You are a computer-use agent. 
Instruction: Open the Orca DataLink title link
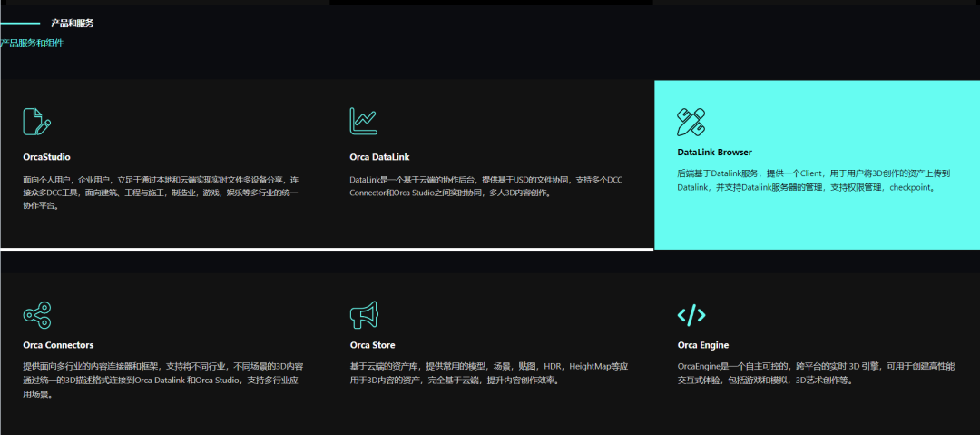click(x=379, y=157)
